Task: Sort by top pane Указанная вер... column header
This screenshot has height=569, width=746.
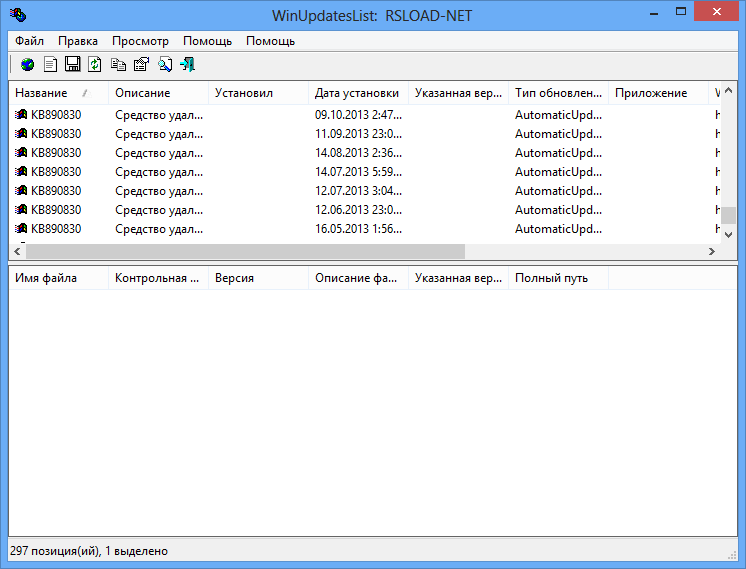Action: click(458, 93)
